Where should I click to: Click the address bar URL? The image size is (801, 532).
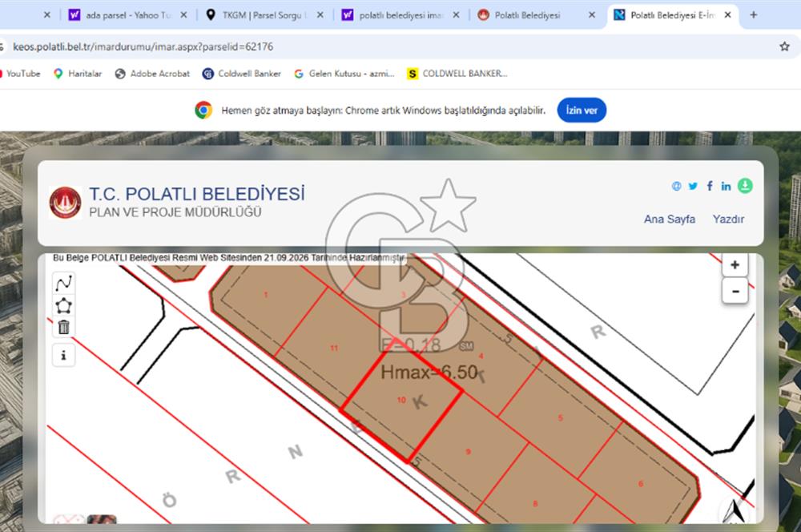click(143, 46)
